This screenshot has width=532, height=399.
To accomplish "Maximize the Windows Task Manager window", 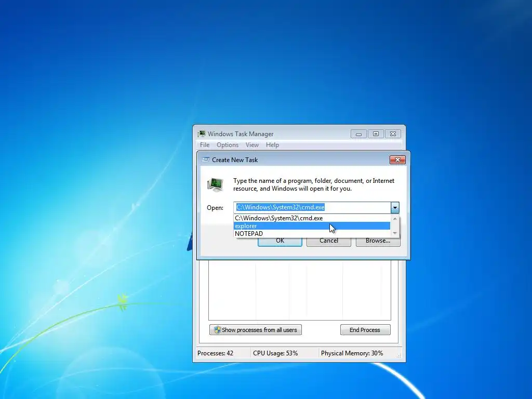I will click(376, 134).
